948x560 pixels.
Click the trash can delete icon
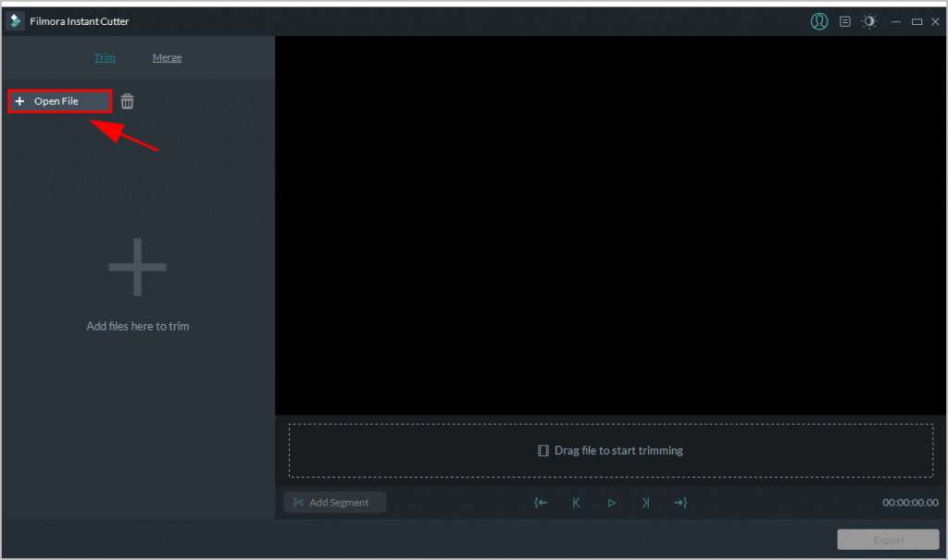[x=127, y=101]
